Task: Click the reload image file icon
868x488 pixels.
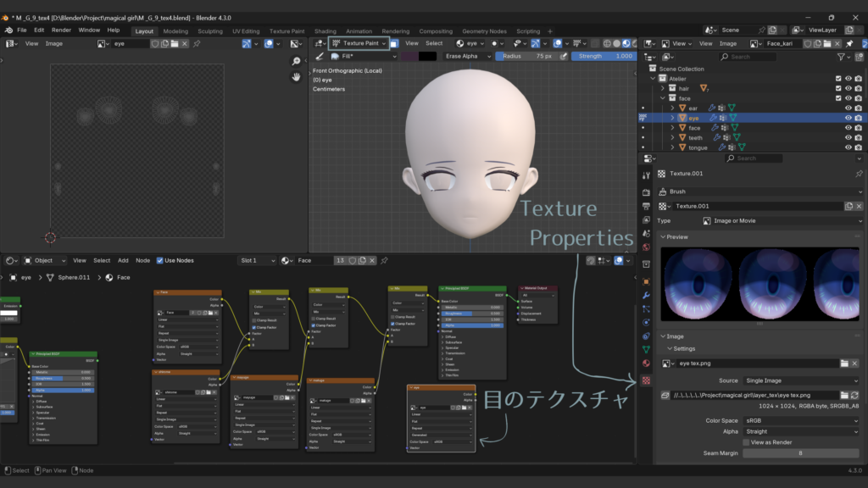Action: point(856,395)
